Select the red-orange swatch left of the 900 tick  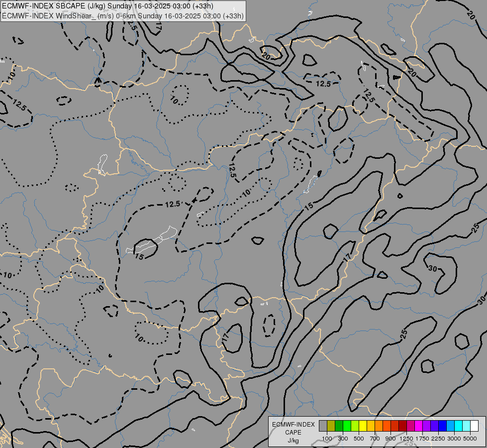point(387,426)
